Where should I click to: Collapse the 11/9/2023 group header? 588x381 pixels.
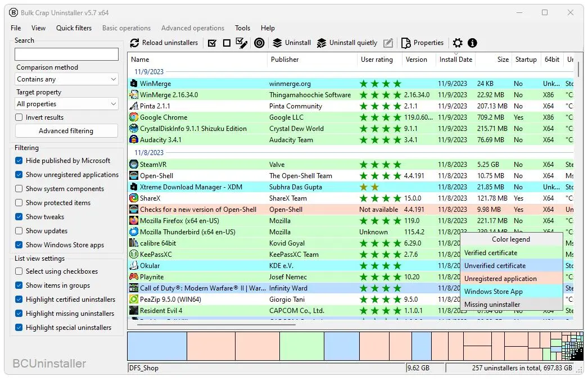coord(149,71)
